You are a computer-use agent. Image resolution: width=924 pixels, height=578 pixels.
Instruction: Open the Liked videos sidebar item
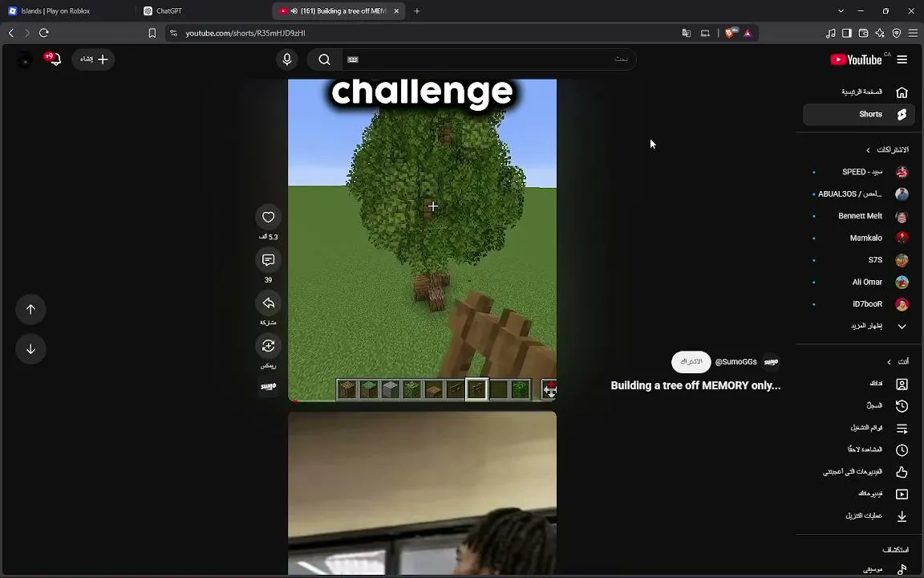pos(859,472)
